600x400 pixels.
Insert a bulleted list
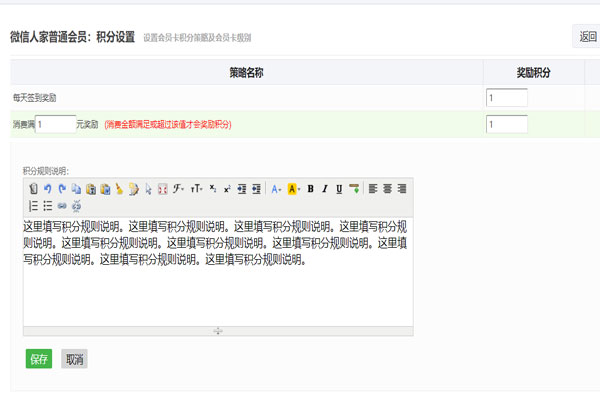pos(48,206)
